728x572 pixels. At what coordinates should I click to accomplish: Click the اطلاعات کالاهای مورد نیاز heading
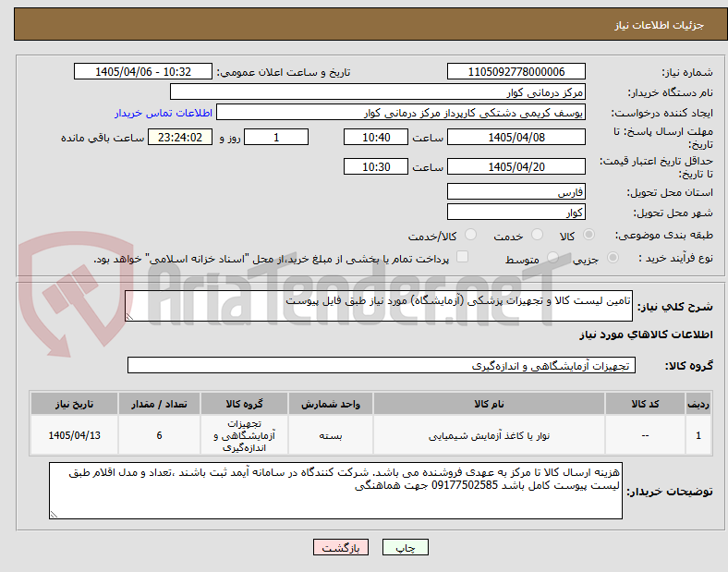point(646,335)
